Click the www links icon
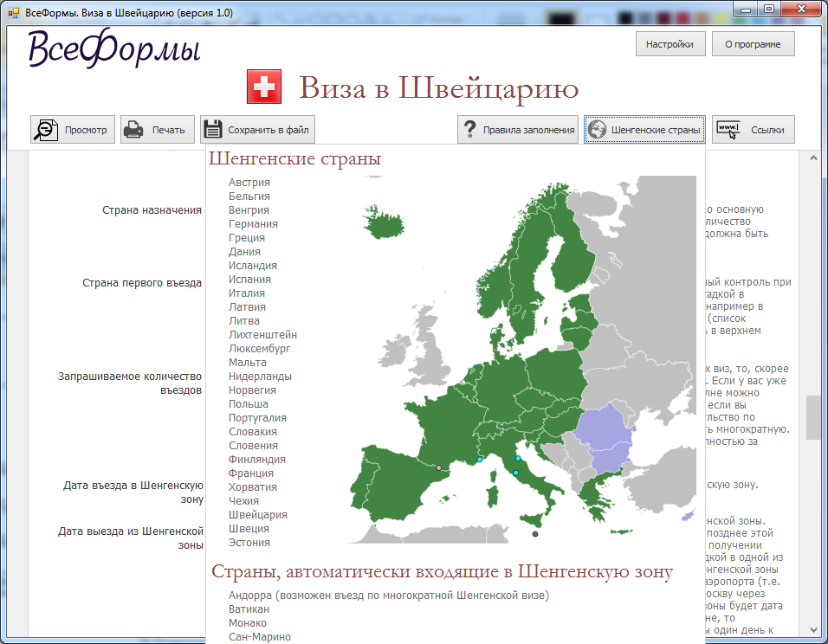The image size is (828, 644). tap(728, 130)
